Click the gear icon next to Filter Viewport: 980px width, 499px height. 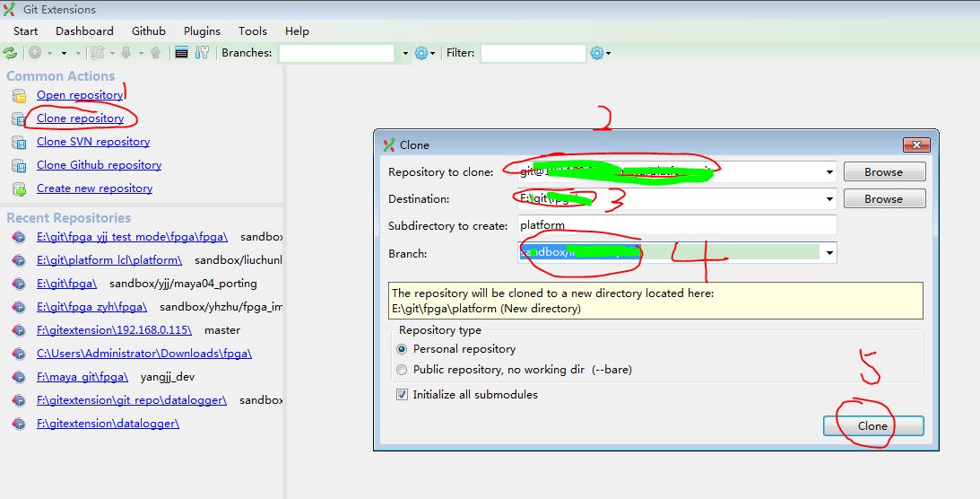[x=598, y=53]
